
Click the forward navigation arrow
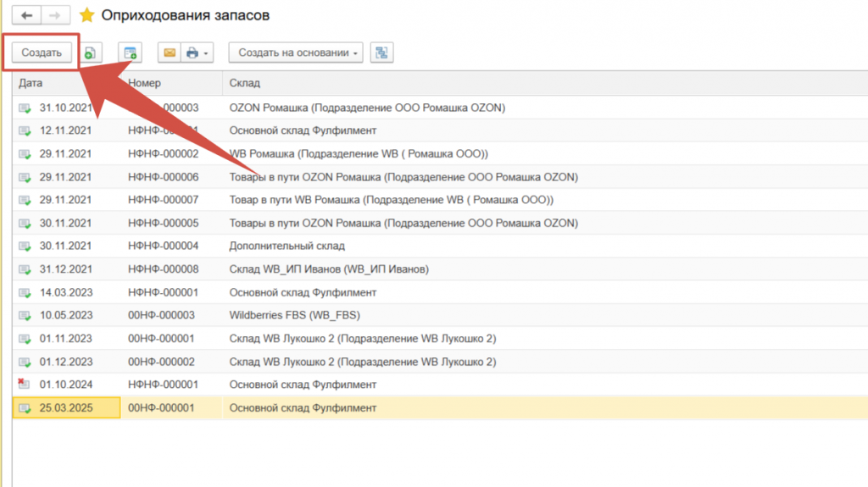tap(54, 15)
